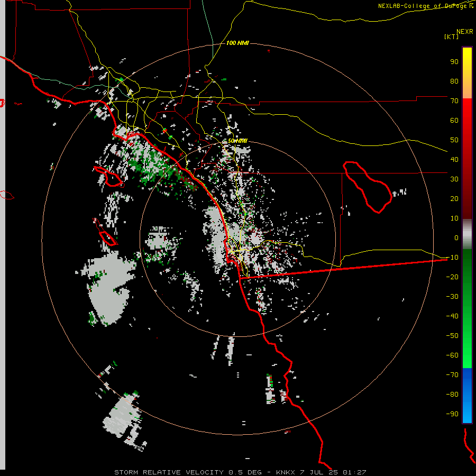This screenshot has height=476, width=476.
Task: Select the -30 value on the velocity scale
Action: tap(452, 297)
